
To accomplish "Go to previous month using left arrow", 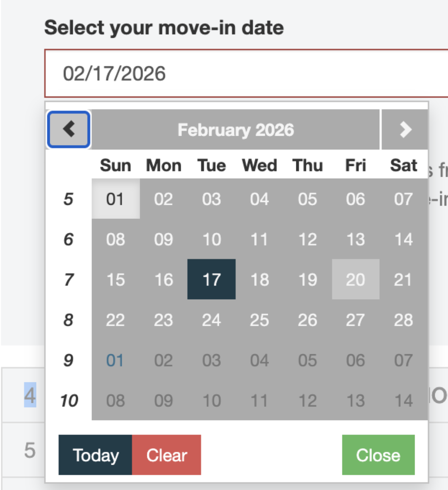I will 69,129.
